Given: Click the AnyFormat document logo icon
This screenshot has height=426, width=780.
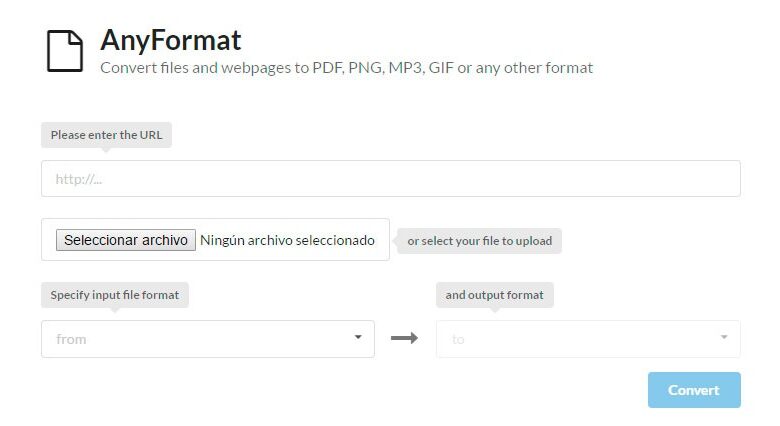Looking at the screenshot, I should coord(65,51).
